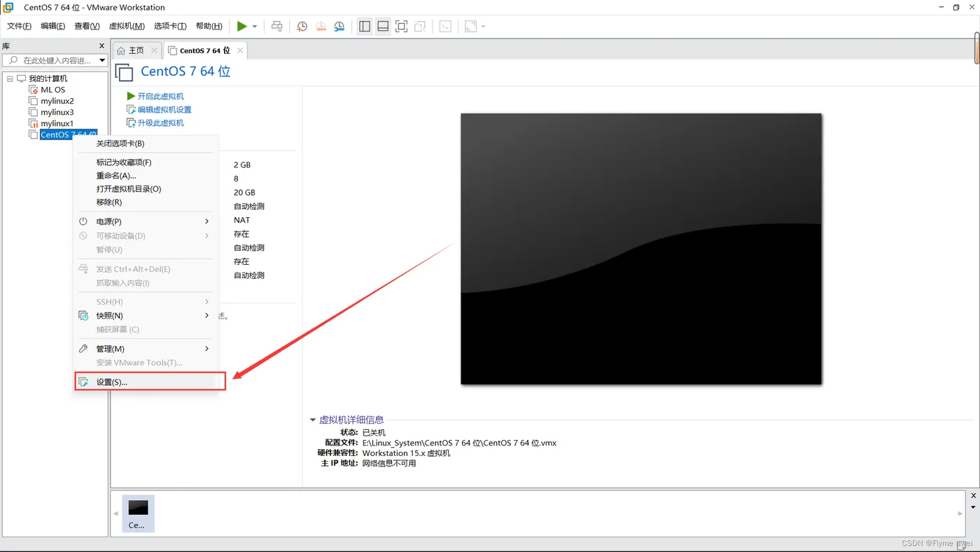Click the power icon beside 电源(P)
980x552 pixels.
pyautogui.click(x=83, y=221)
